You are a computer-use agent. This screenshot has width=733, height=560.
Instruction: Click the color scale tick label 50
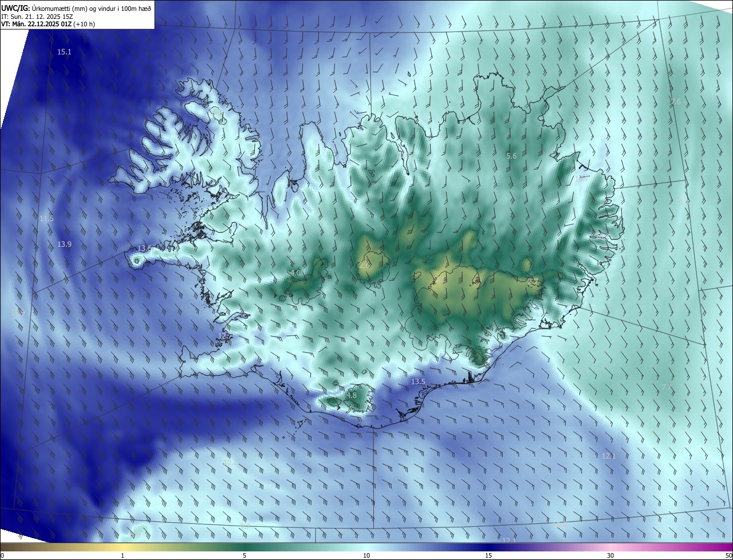point(728,556)
